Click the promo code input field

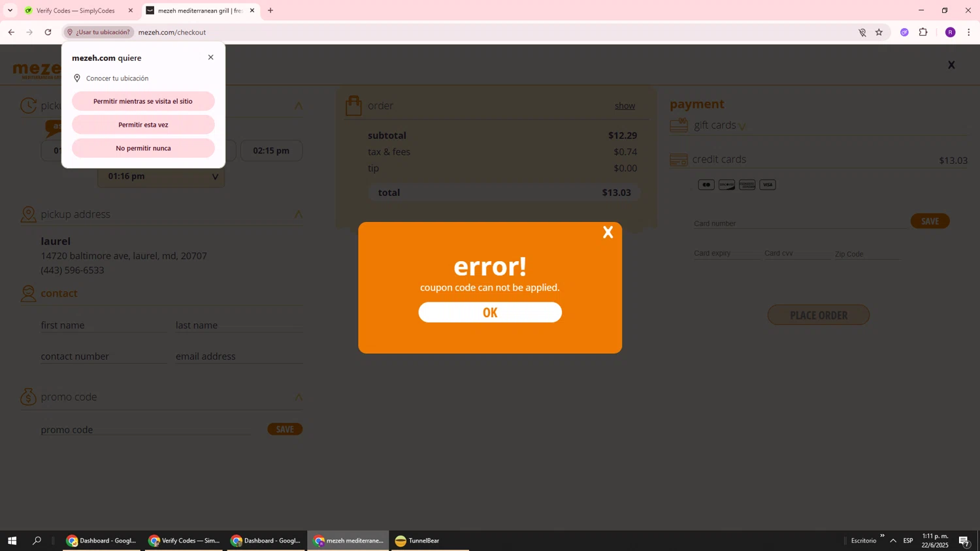[145, 430]
